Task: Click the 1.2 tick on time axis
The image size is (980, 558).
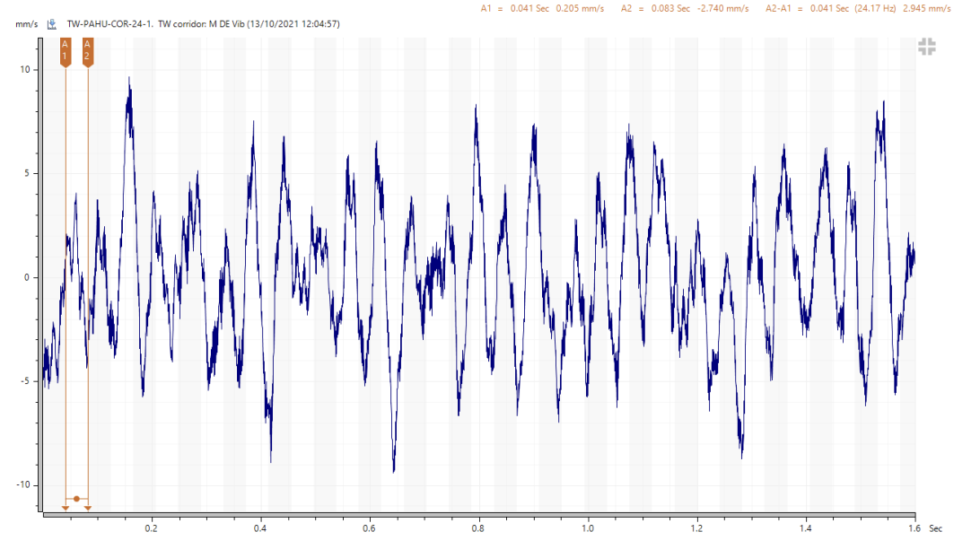Action: pyautogui.click(x=696, y=529)
